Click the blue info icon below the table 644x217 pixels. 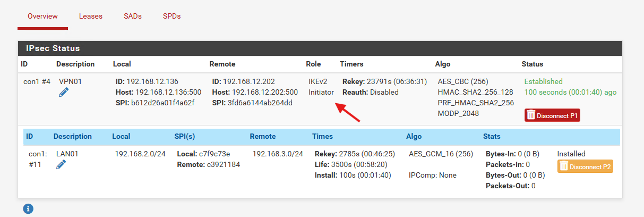click(x=28, y=208)
